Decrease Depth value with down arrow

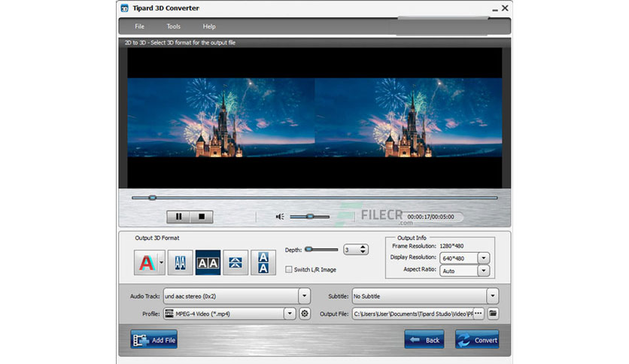point(363,252)
